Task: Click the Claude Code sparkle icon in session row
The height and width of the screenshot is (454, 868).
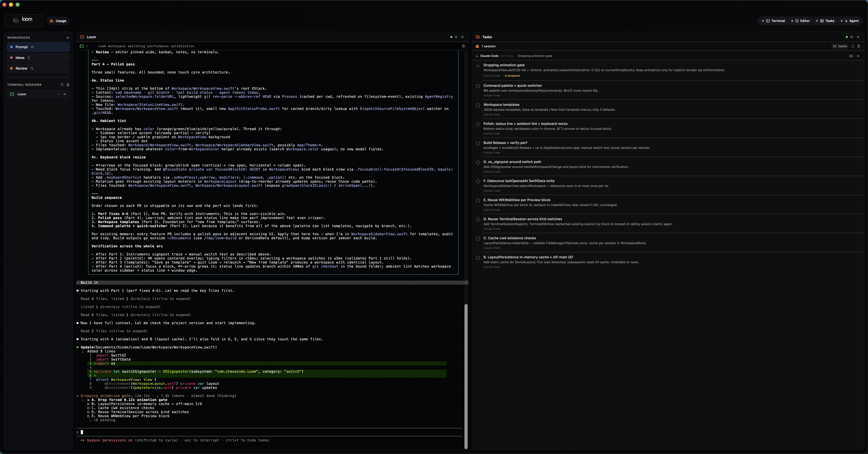Action: point(477,56)
